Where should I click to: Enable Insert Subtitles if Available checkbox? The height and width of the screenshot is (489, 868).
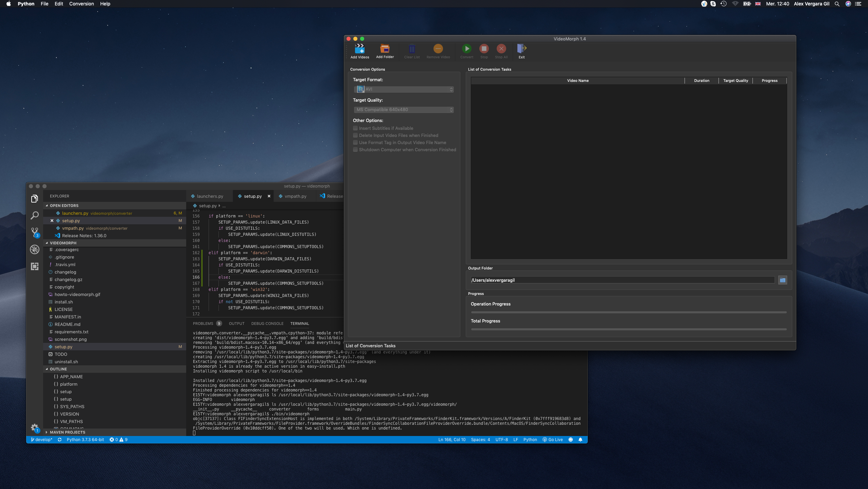point(355,128)
